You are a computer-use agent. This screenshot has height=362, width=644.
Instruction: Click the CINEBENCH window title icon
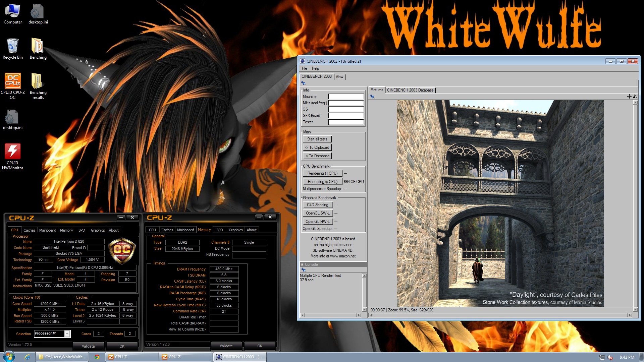(x=303, y=61)
